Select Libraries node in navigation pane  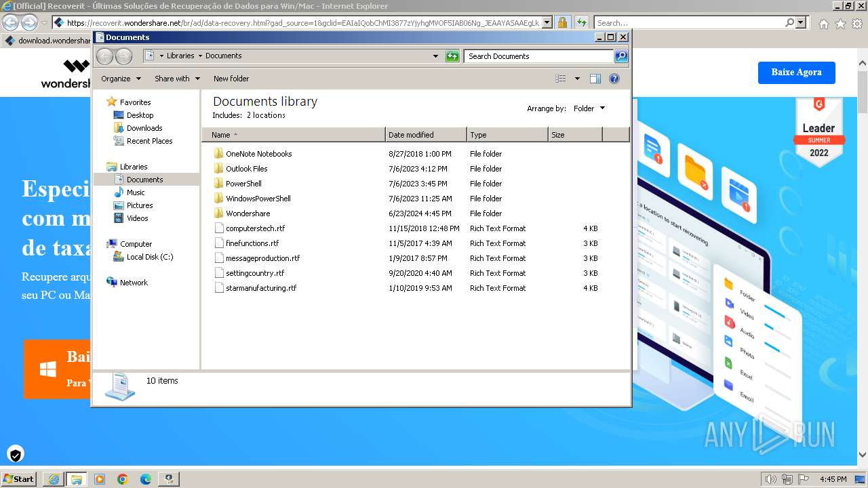coord(134,167)
